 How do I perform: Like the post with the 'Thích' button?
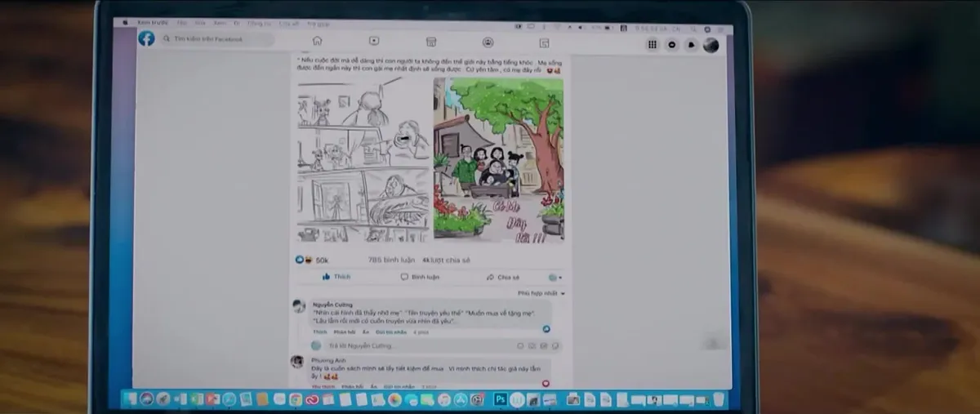(x=336, y=277)
